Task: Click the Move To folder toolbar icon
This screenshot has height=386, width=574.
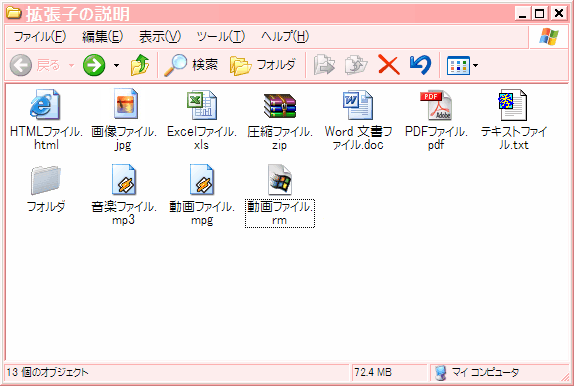Action: 324,65
